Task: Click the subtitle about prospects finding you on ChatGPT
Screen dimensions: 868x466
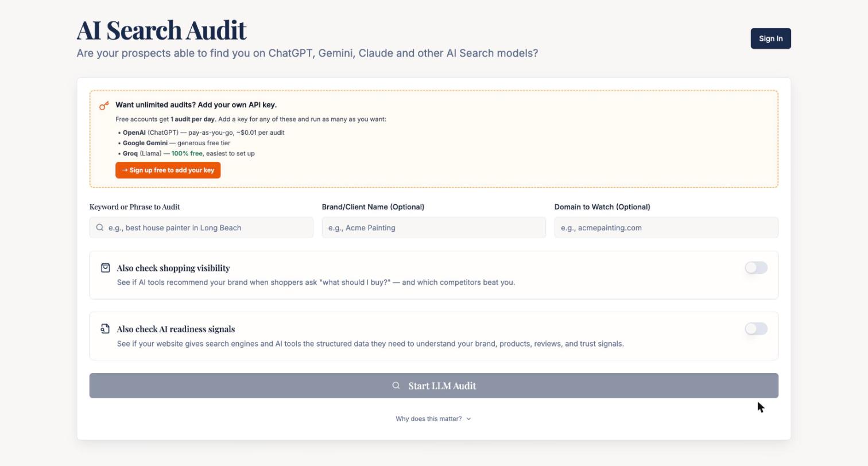Action: click(x=307, y=53)
